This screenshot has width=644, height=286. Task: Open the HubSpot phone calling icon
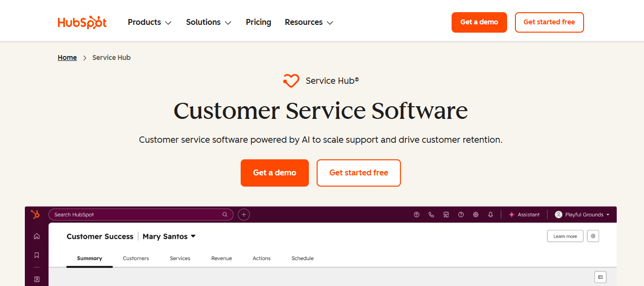point(431,214)
